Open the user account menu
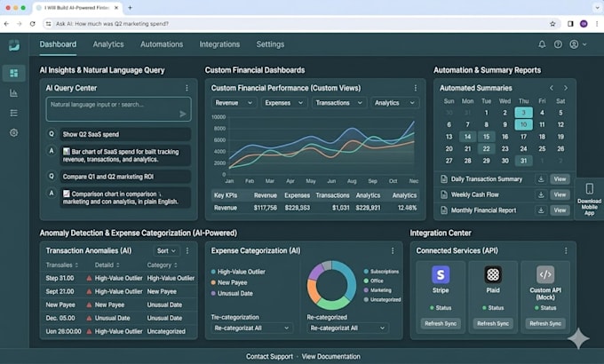This screenshot has height=364, width=604. pos(578,44)
